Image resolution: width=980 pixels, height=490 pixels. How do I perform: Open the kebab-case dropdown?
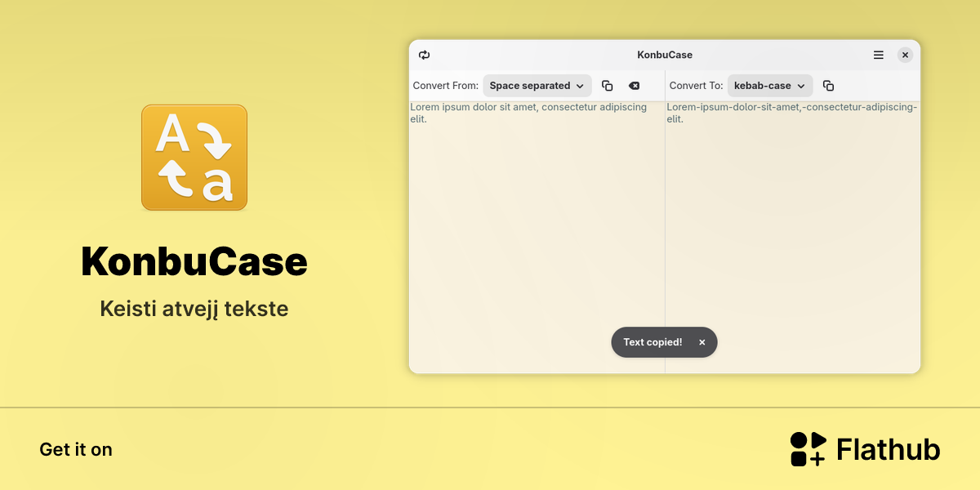coord(770,86)
